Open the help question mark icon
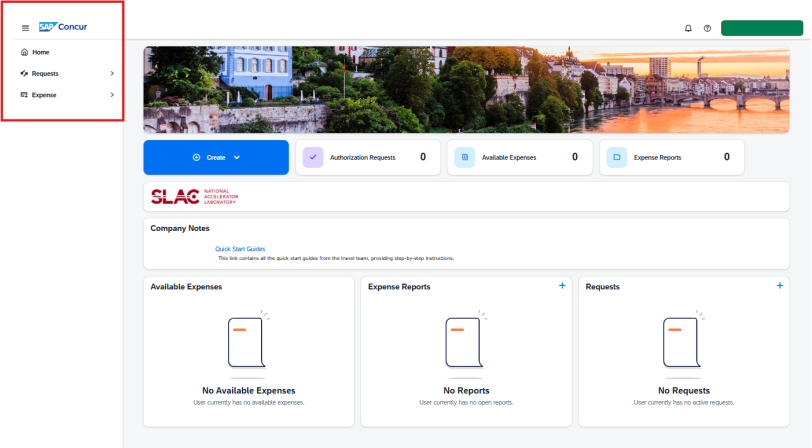 [x=707, y=28]
